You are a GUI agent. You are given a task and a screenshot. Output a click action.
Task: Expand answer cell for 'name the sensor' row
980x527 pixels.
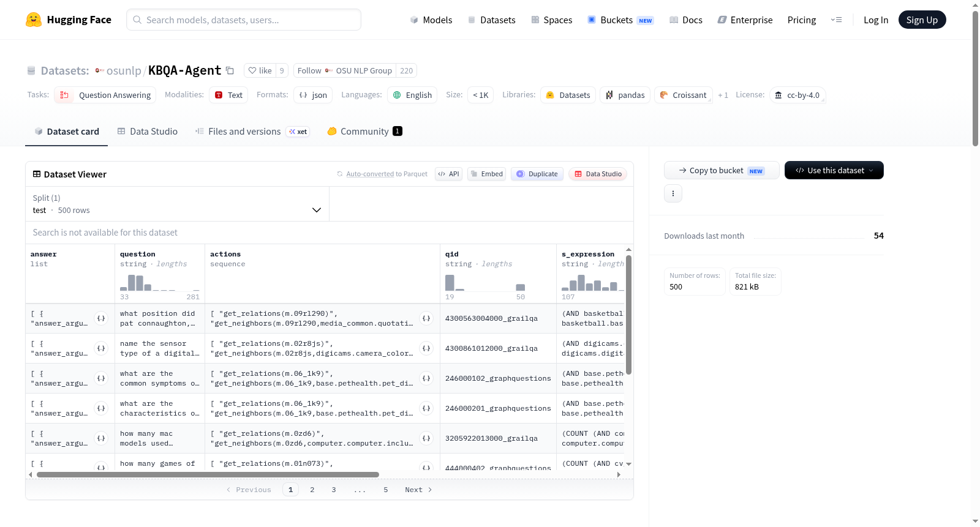[101, 348]
